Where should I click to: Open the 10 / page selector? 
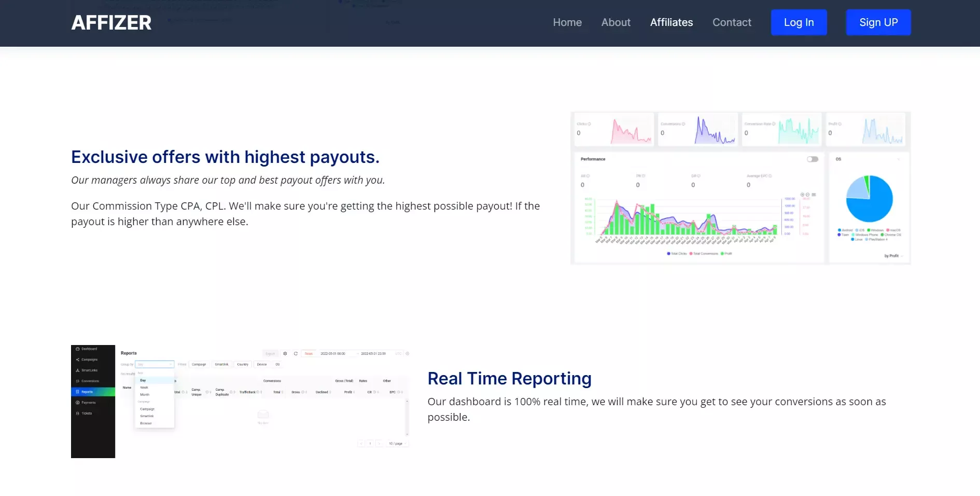tap(397, 444)
